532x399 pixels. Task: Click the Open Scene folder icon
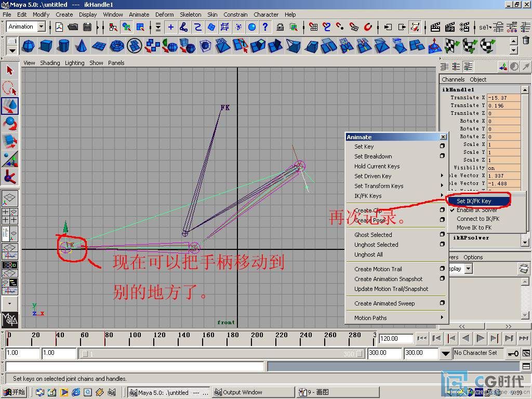73,27
